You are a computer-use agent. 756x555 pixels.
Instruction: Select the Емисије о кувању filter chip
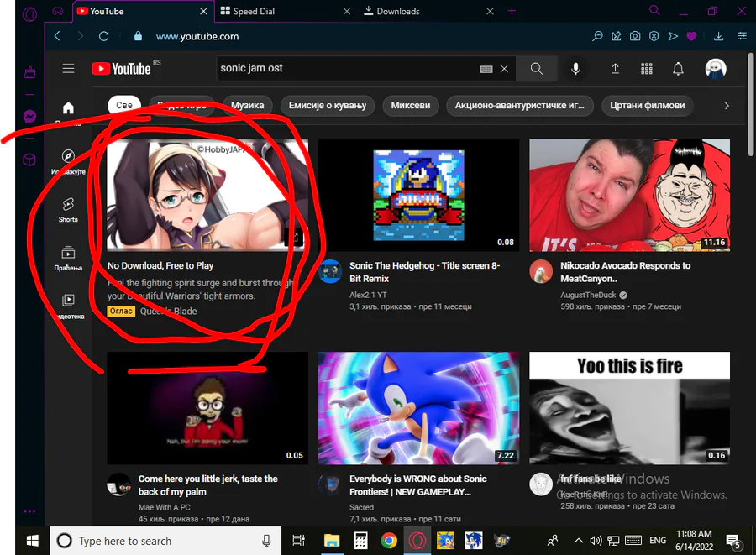328,106
